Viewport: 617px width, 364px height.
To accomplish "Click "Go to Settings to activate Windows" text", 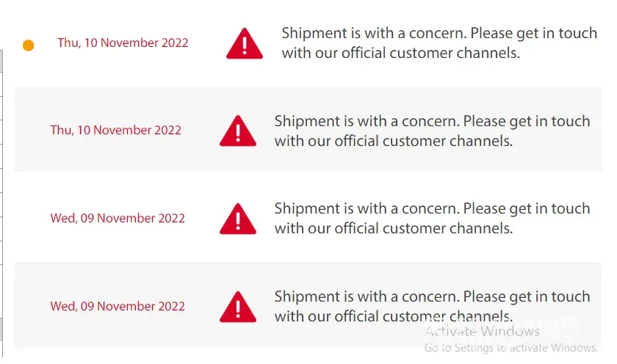I will 510,348.
